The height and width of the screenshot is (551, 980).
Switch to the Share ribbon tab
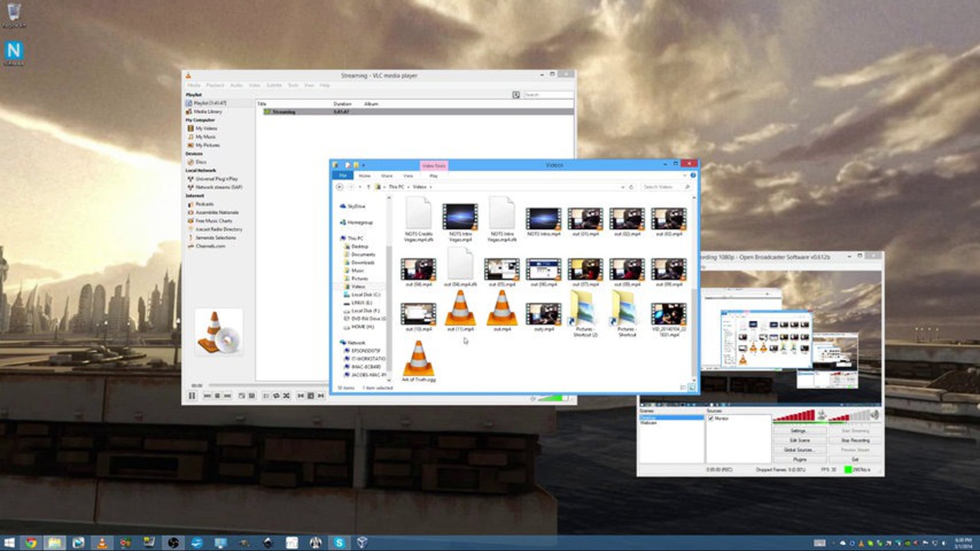coord(387,176)
